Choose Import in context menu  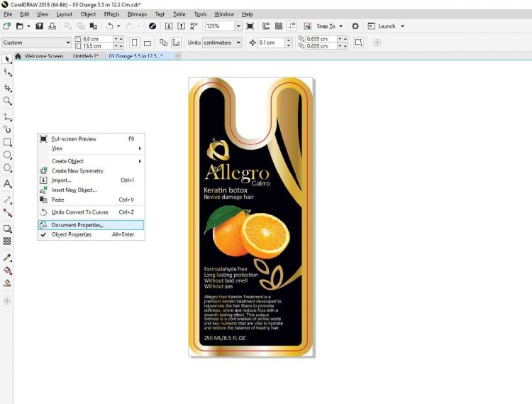pos(91,180)
